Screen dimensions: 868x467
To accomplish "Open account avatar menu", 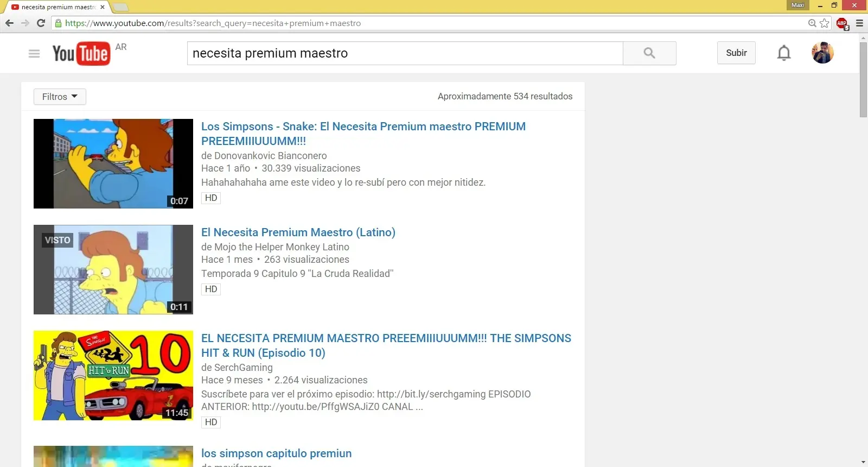I will 822,53.
